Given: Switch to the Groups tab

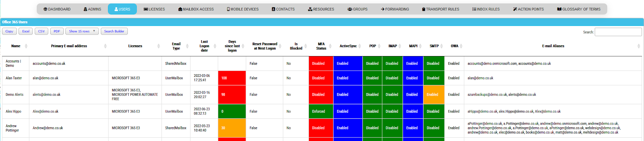Looking at the screenshot, I should coord(358,9).
